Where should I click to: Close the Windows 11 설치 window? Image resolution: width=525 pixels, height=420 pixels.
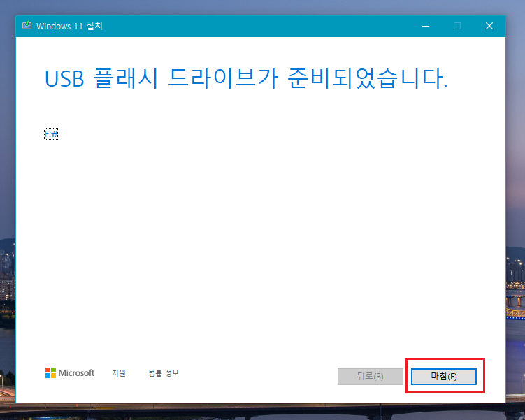[x=489, y=26]
